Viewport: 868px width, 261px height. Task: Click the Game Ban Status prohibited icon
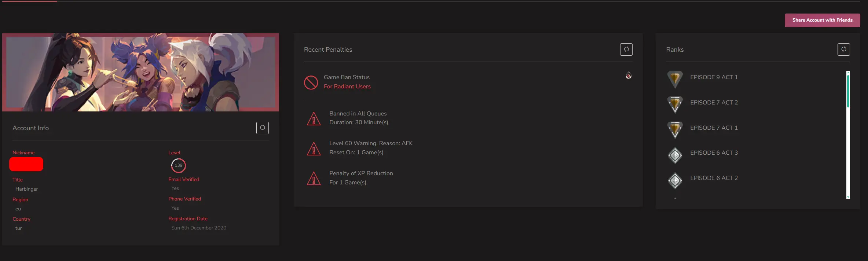(x=311, y=82)
